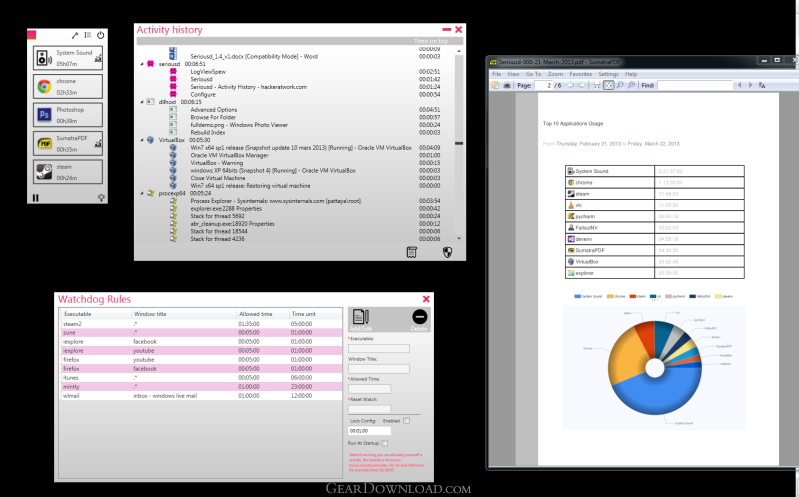Click the Find text field in SumatraPDF
Viewport: 799px width, 497px height.
[695, 85]
